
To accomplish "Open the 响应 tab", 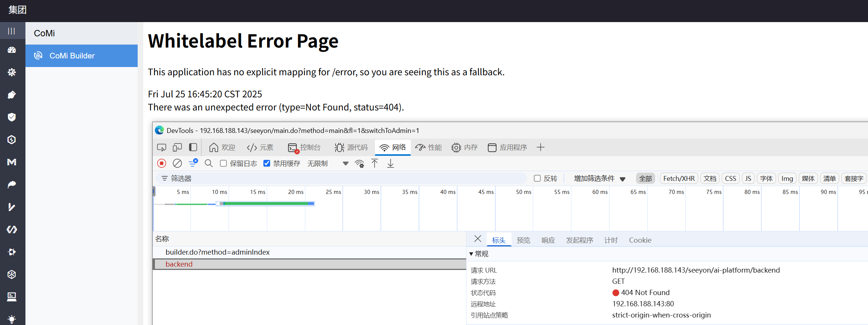I will (x=548, y=240).
